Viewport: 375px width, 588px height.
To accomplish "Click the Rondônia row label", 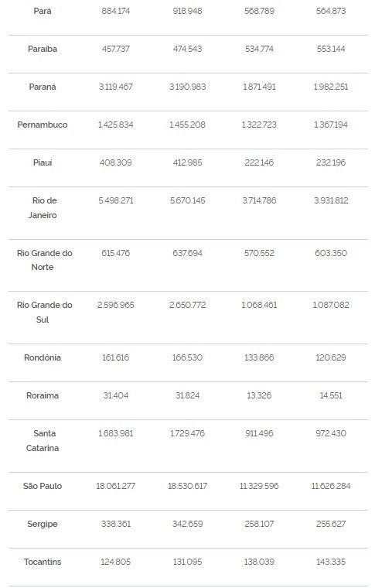I will 43,357.
